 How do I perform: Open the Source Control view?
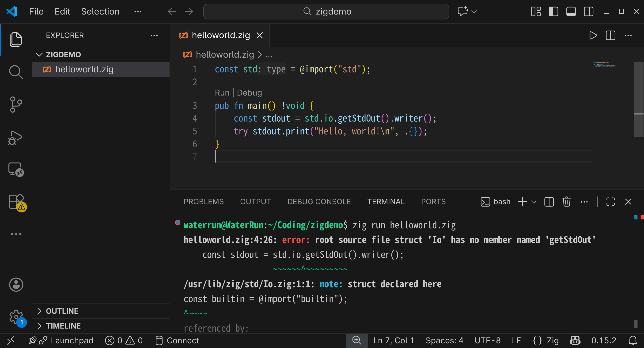[16, 104]
